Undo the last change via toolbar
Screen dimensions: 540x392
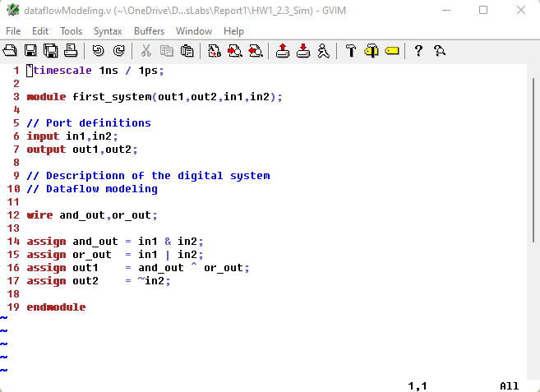pos(98,51)
